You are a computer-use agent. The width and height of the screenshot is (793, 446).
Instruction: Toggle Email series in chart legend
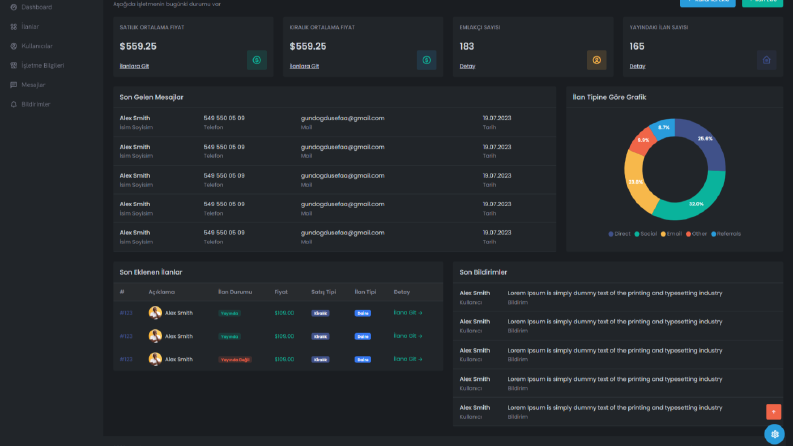[671, 234]
